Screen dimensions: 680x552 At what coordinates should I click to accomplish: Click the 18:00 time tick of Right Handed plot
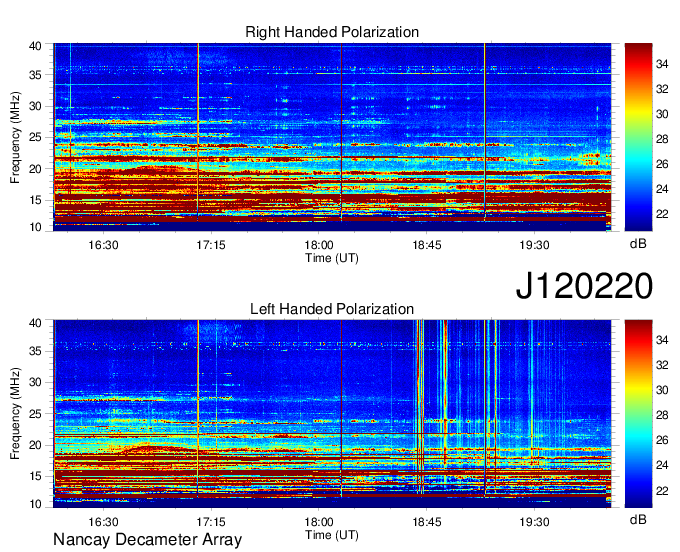(319, 245)
